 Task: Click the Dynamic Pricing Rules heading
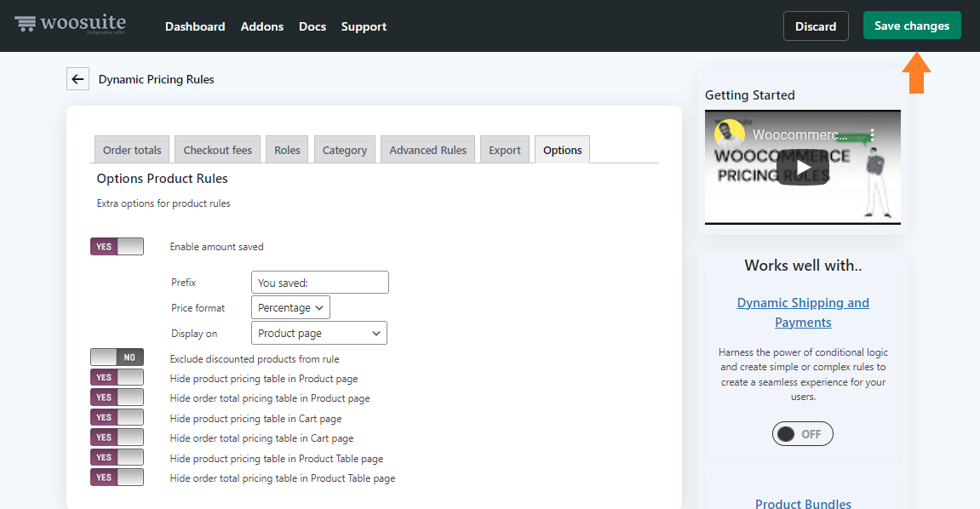tap(157, 79)
